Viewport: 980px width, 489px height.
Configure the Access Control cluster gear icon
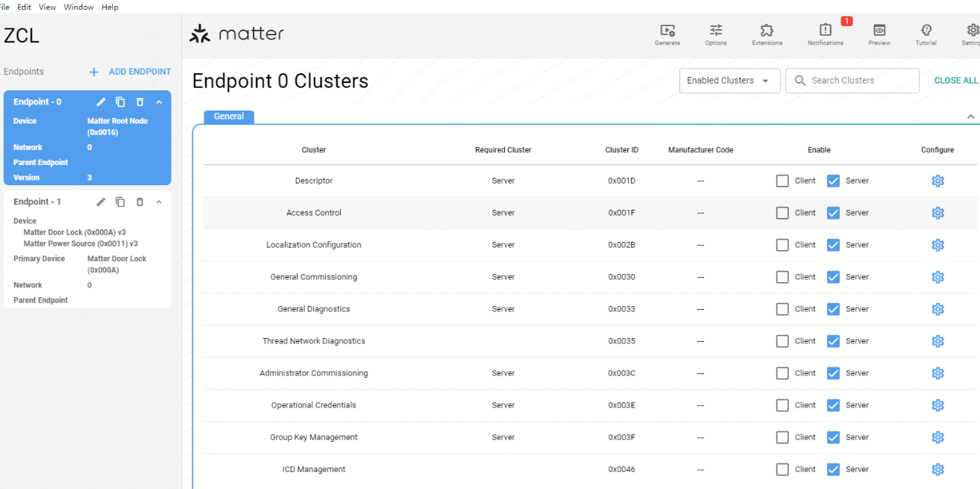pos(937,213)
